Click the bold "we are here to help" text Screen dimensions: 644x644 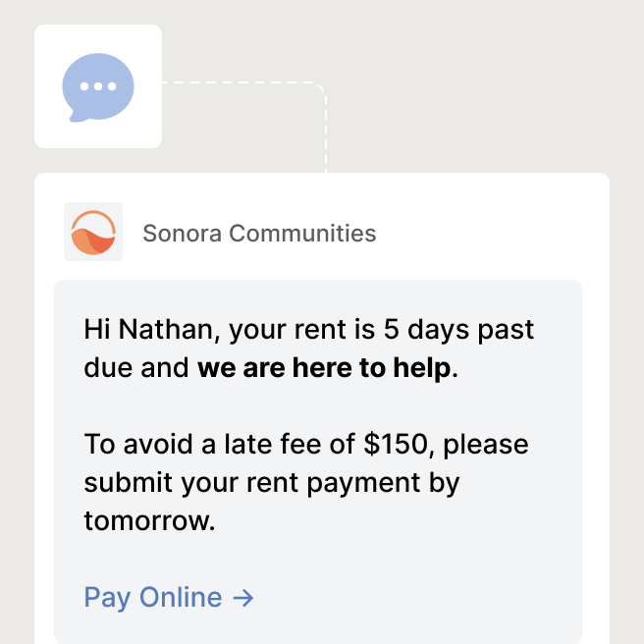(324, 367)
